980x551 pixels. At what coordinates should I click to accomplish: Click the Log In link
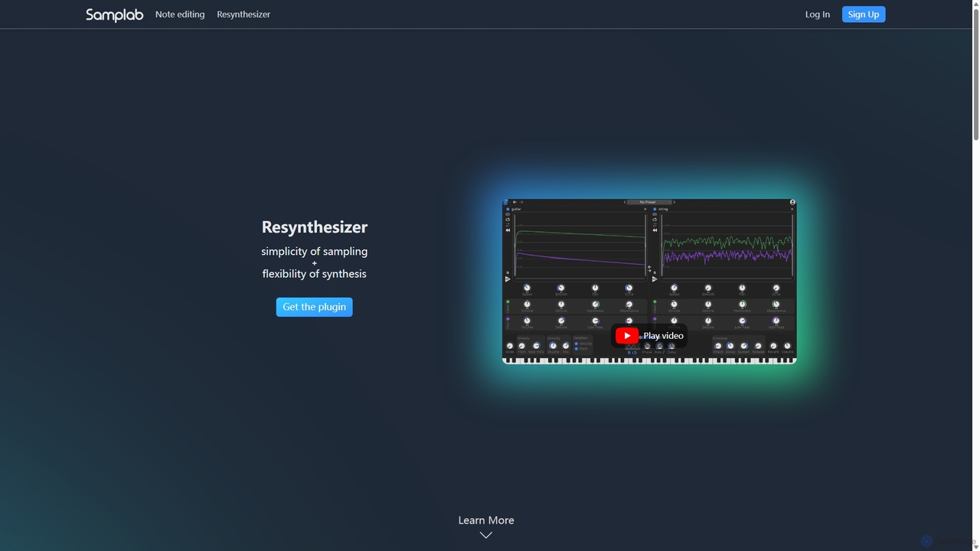[x=817, y=15]
